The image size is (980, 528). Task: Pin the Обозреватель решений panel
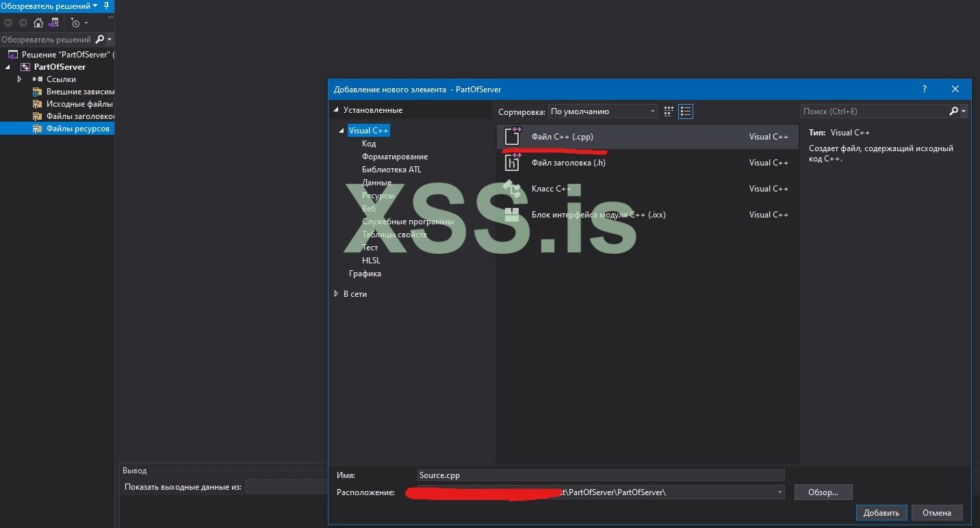click(x=106, y=5)
